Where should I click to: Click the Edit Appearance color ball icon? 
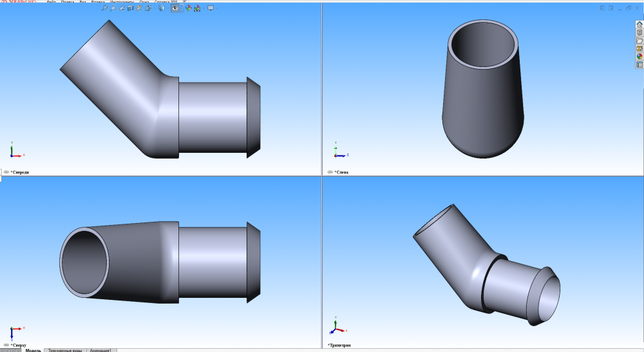188,8
